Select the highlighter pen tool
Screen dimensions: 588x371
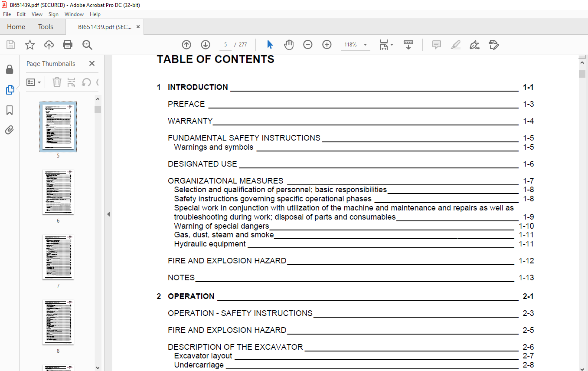coord(455,45)
